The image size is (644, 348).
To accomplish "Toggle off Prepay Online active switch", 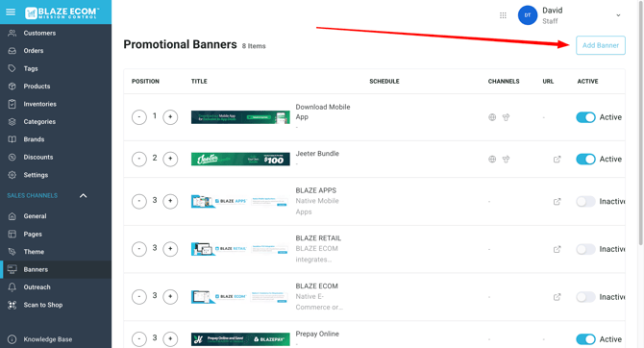I will pyautogui.click(x=585, y=339).
